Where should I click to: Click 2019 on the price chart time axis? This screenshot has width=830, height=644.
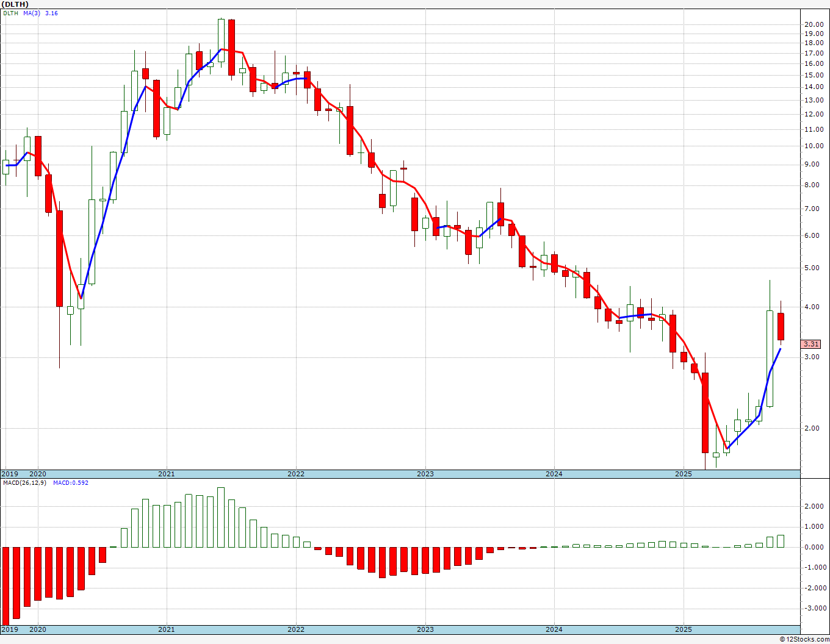click(9, 474)
